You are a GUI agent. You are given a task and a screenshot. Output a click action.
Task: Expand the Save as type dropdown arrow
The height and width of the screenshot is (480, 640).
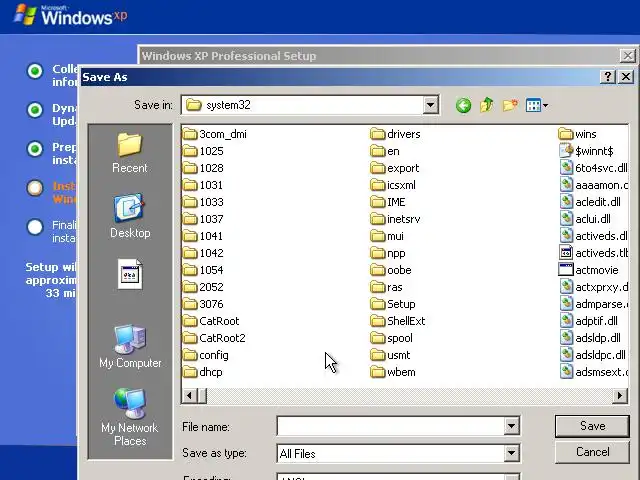[511, 453]
